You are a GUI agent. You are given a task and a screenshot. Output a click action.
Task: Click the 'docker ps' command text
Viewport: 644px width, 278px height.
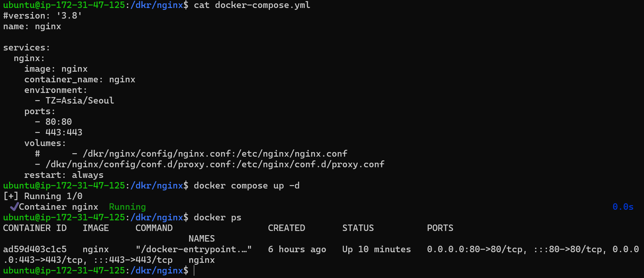click(x=218, y=218)
